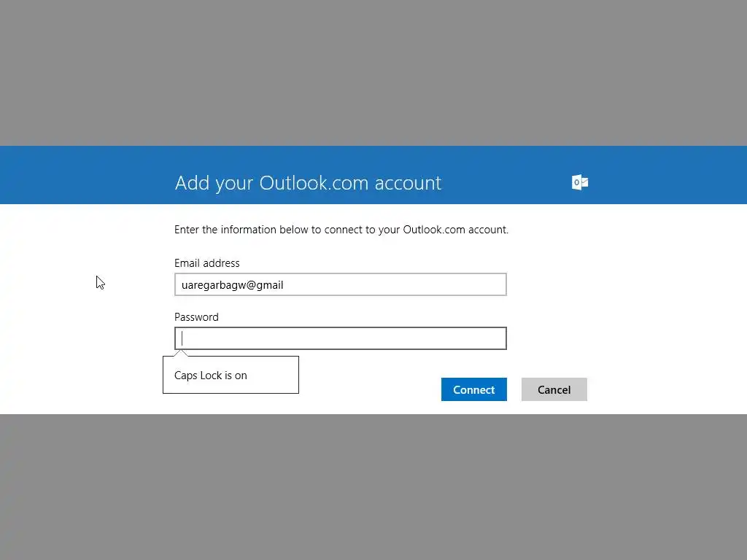Click the 'Enter the information below' instruction text
Viewport: 747px width, 560px height.
[x=341, y=230]
